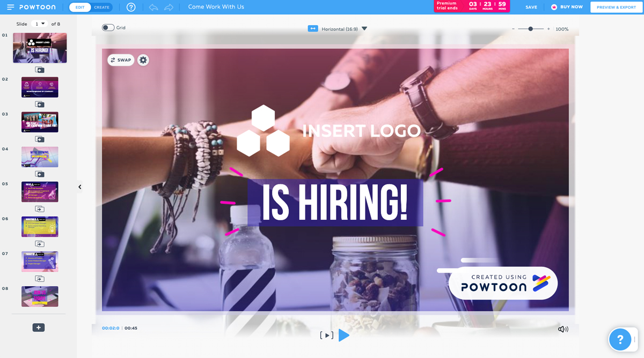Play the current slide only

(x=327, y=335)
